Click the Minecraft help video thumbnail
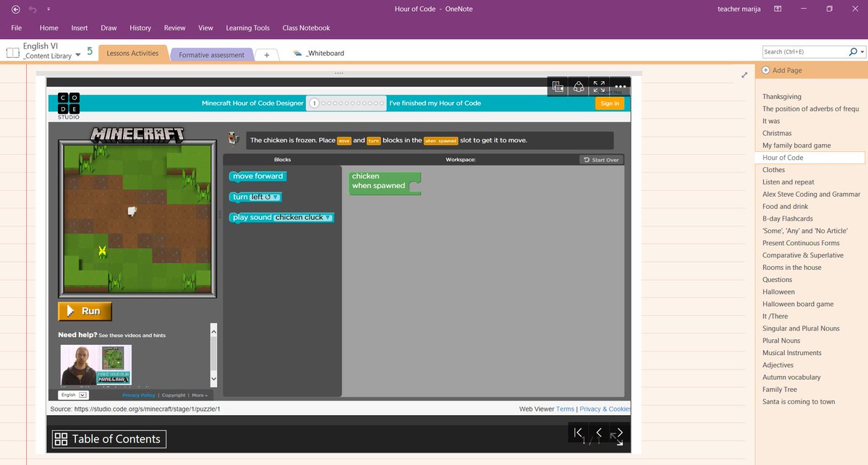 [x=96, y=364]
